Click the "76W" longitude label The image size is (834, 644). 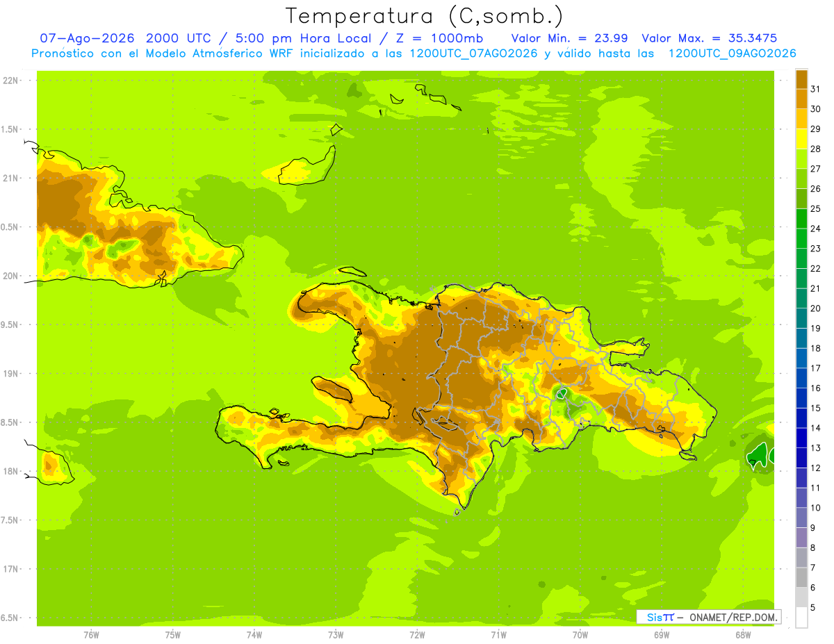coord(91,635)
